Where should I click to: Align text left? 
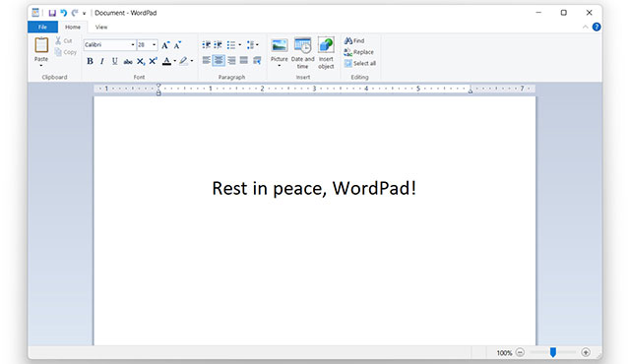206,61
